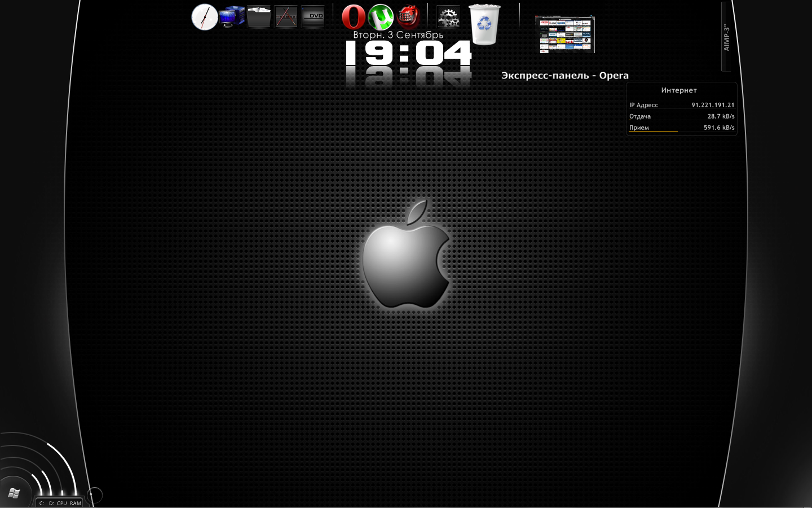This screenshot has height=508, width=812.
Task: Click the D: drive meter label
Action: (x=51, y=503)
